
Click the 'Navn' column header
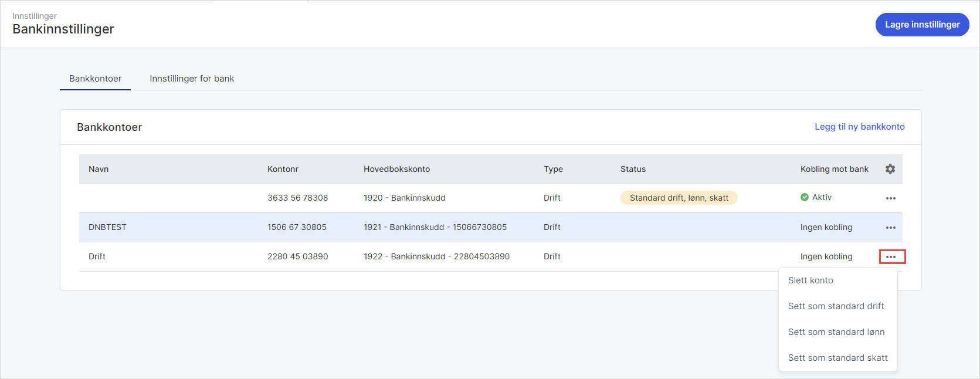[99, 169]
